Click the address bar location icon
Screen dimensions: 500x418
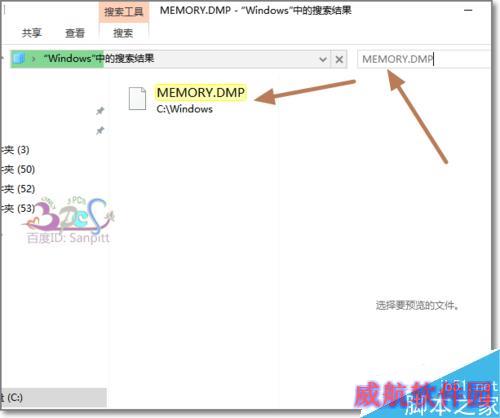point(19,59)
